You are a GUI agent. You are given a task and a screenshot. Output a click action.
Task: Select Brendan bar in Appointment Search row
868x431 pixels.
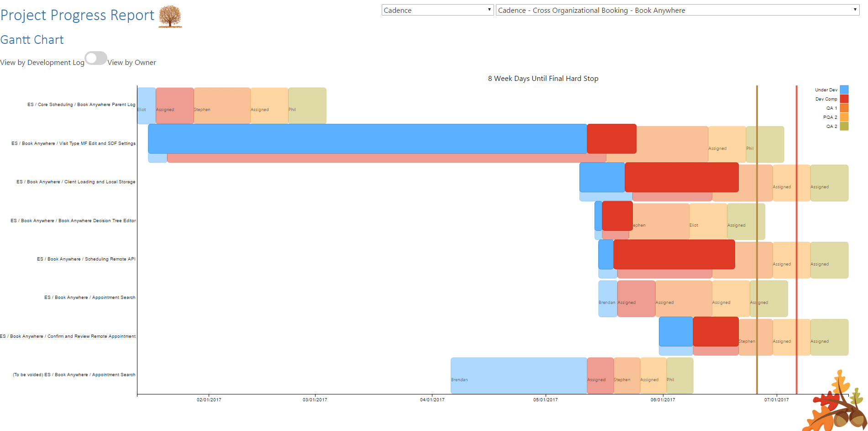608,298
